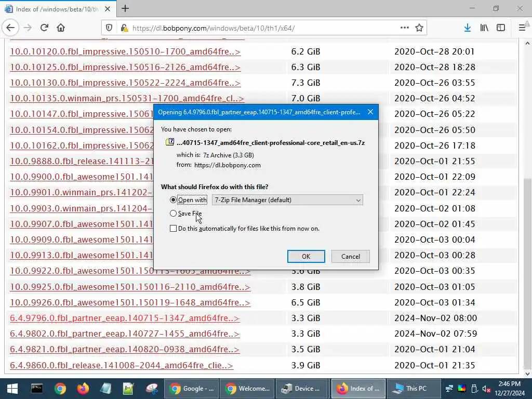The width and height of the screenshot is (532, 399).
Task: Show the downloads panel arrow
Action: [468, 28]
